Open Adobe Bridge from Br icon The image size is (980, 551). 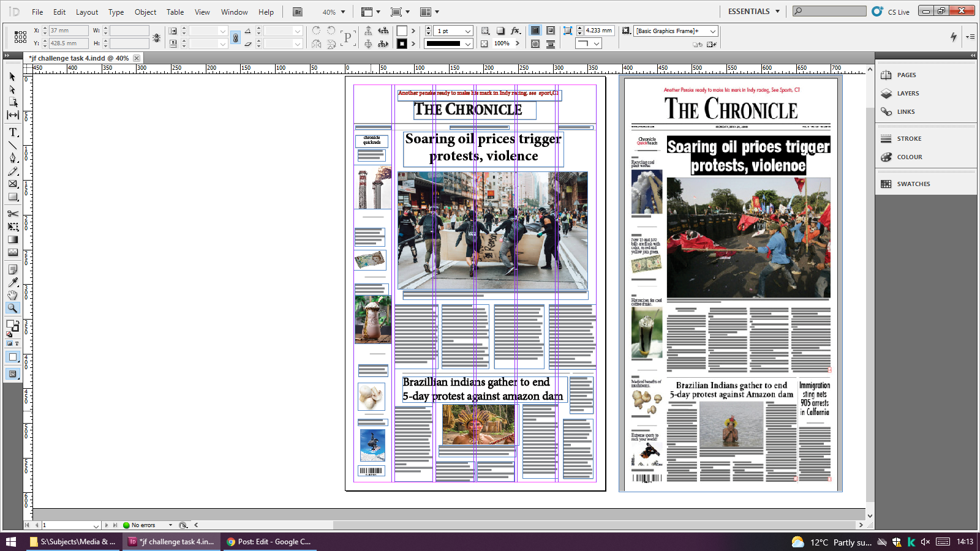[298, 12]
